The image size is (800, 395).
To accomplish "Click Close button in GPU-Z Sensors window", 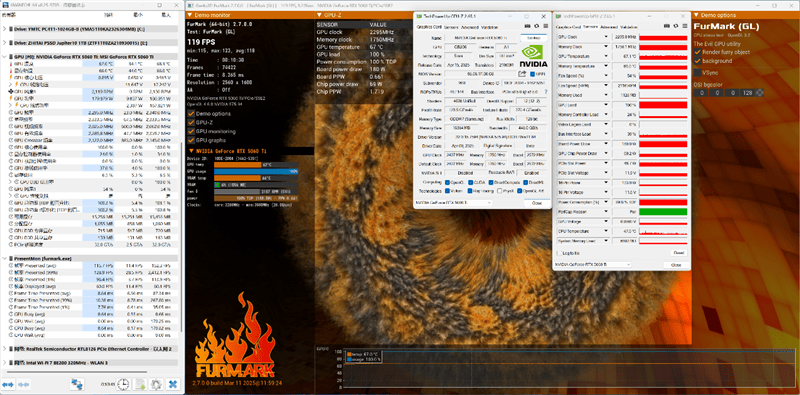I will [x=676, y=265].
